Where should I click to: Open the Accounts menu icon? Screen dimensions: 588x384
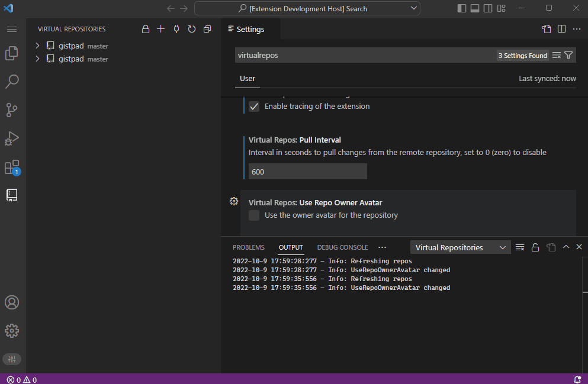click(x=12, y=302)
